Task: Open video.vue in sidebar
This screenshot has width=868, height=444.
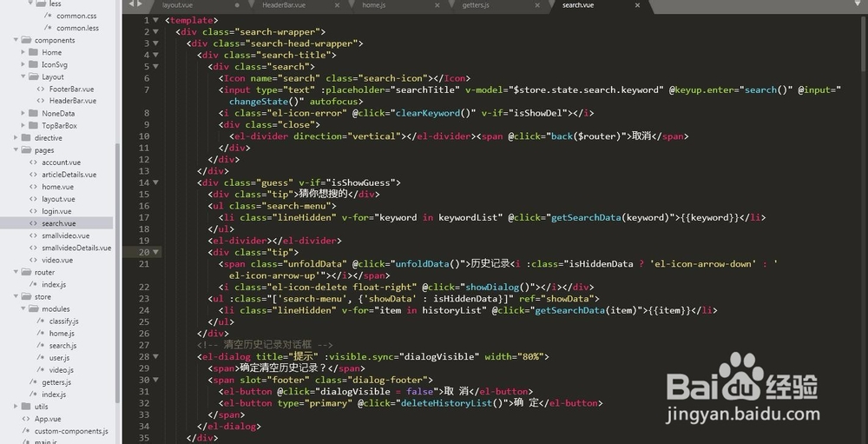Action: [57, 260]
